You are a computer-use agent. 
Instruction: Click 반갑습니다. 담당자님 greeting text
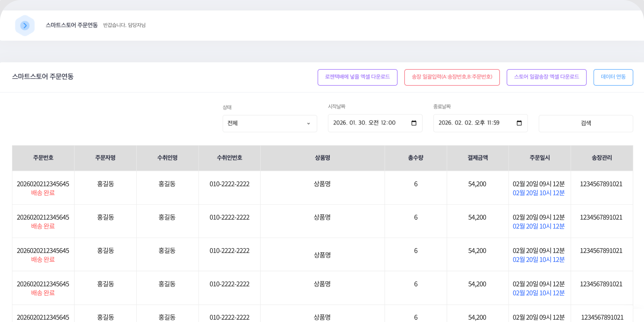click(124, 25)
